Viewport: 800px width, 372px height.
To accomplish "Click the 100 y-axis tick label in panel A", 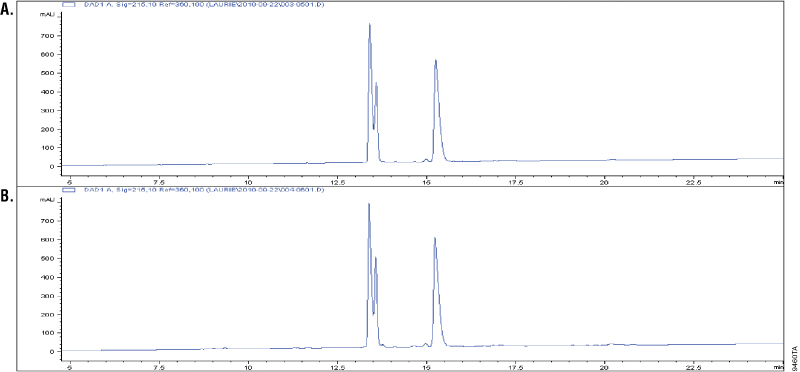I will pyautogui.click(x=48, y=148).
